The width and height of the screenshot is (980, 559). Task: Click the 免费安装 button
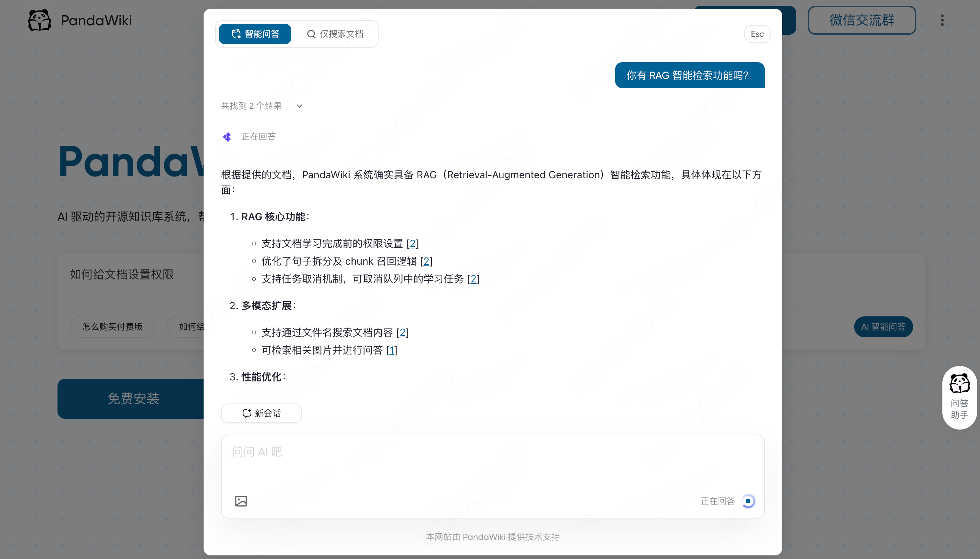133,398
